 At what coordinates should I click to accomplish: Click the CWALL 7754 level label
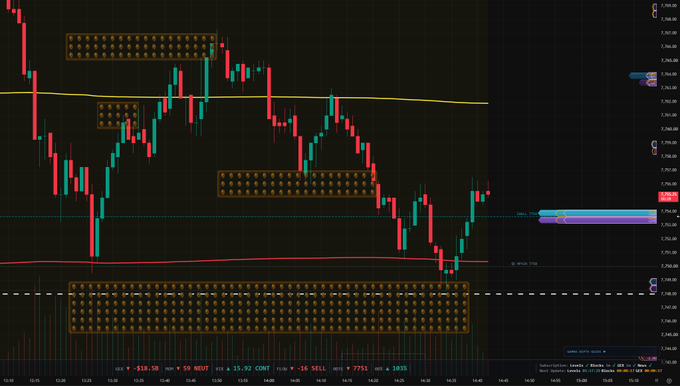pyautogui.click(x=526, y=214)
